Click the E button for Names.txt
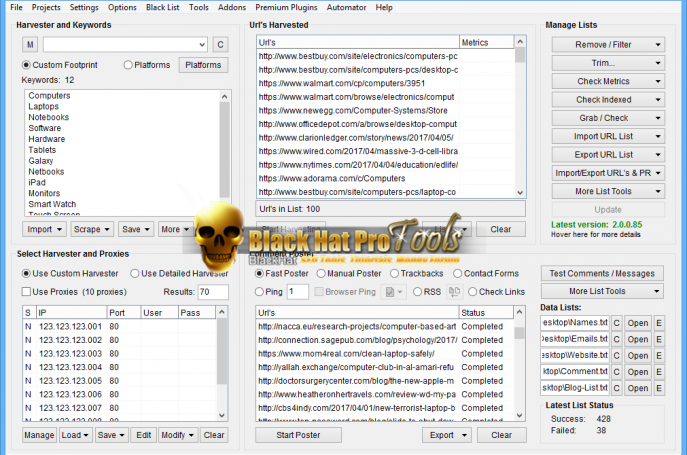This screenshot has width=687, height=455. (659, 323)
